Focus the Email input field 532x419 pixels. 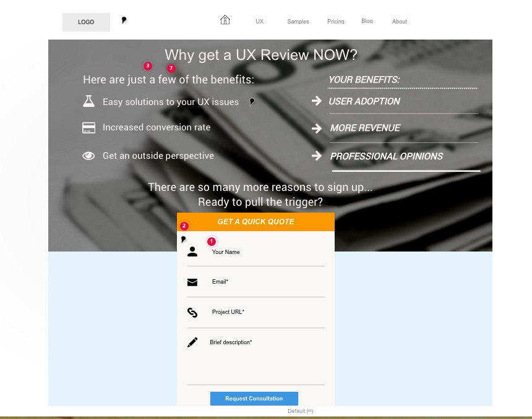tap(256, 282)
